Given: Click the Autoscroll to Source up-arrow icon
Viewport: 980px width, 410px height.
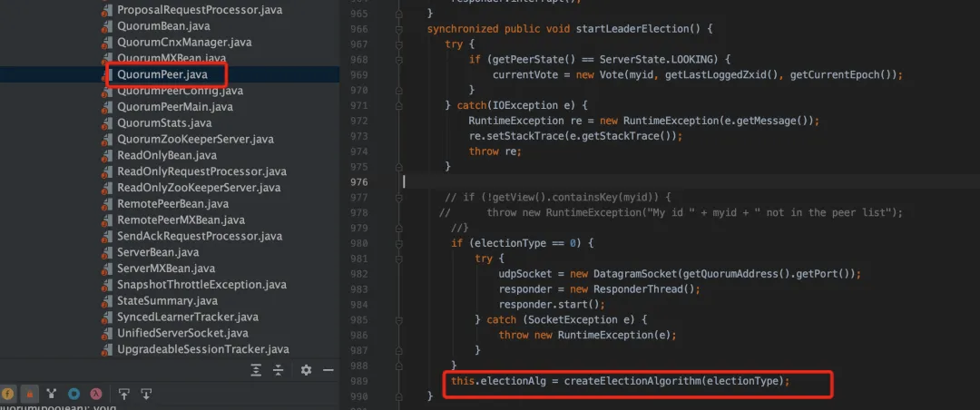Looking at the screenshot, I should pos(124,394).
